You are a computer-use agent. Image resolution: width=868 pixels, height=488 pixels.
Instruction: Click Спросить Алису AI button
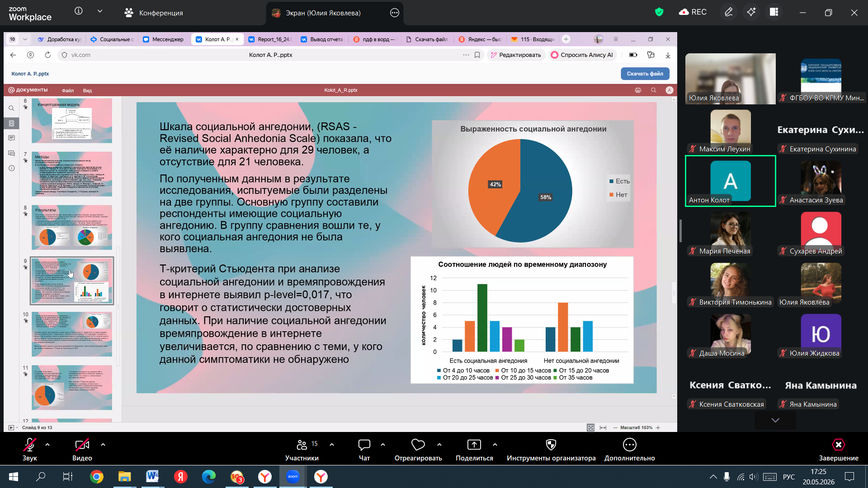tap(582, 55)
